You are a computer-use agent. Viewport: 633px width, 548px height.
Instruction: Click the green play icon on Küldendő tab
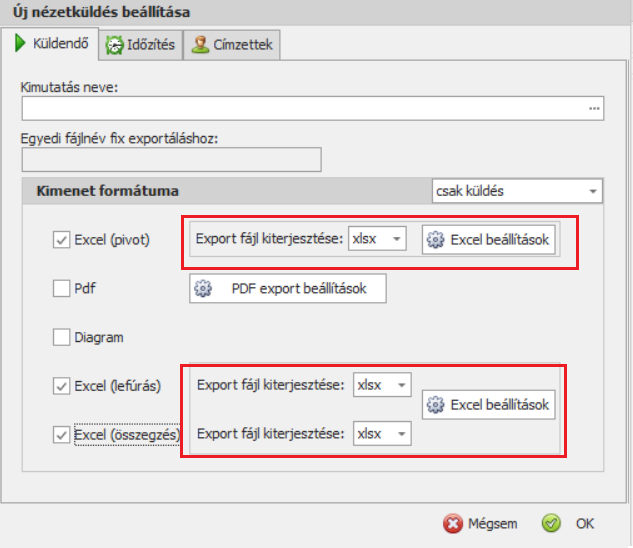click(x=19, y=44)
